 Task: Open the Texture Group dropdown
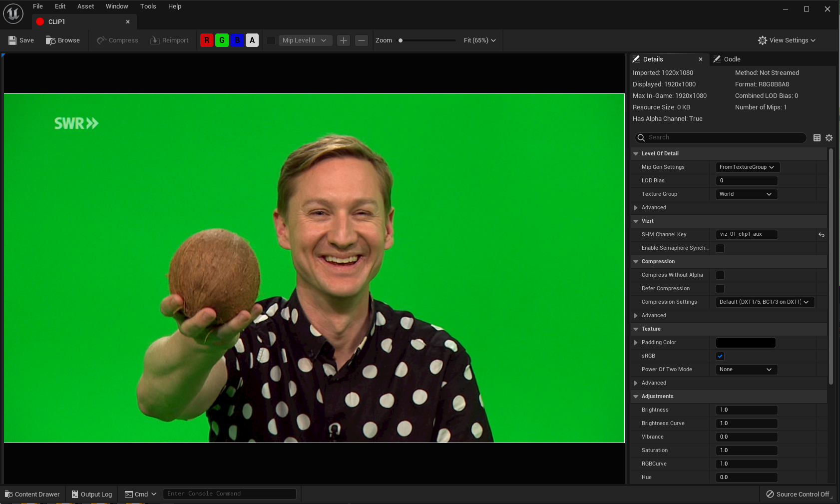[x=746, y=194]
